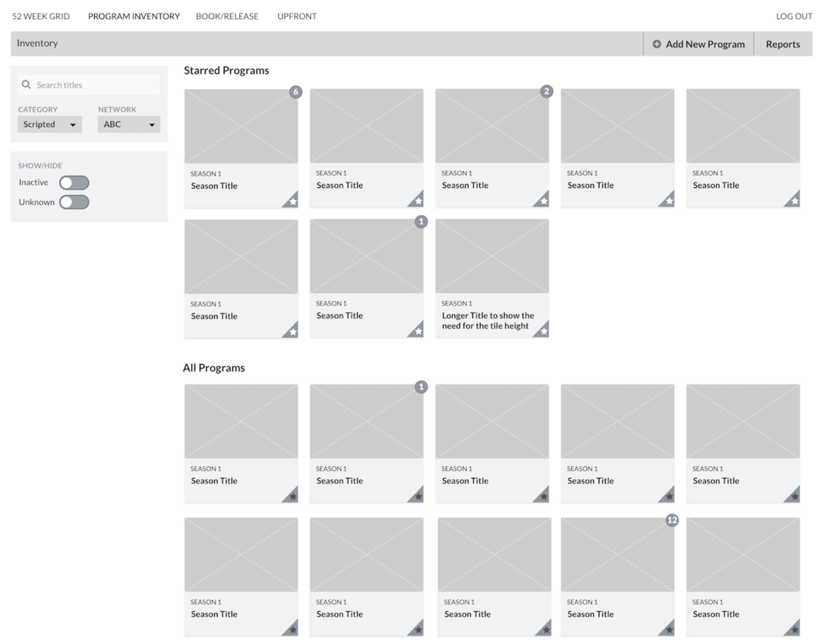This screenshot has width=824, height=644.
Task: Switch to the Book/Release tab
Action: pyautogui.click(x=227, y=16)
